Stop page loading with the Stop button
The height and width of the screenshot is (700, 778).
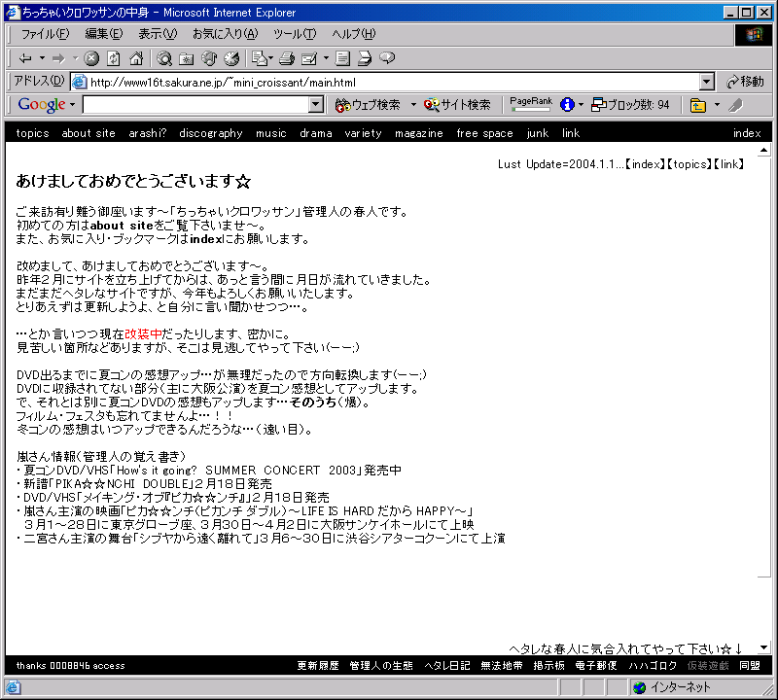[90, 58]
